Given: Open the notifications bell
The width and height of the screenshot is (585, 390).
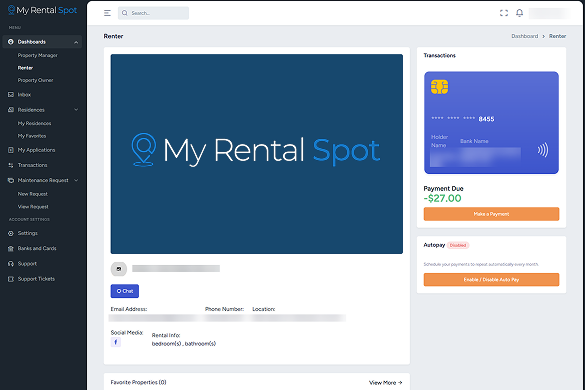Looking at the screenshot, I should (519, 13).
